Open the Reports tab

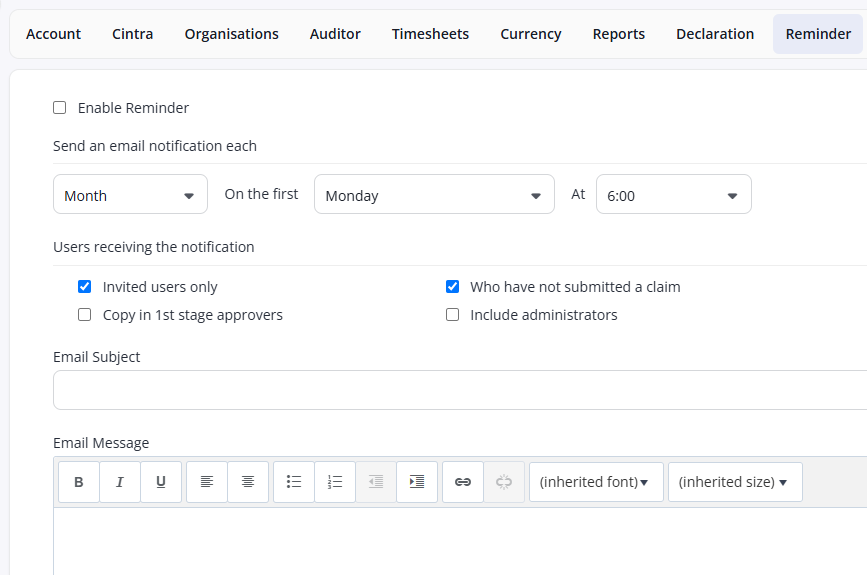point(619,34)
